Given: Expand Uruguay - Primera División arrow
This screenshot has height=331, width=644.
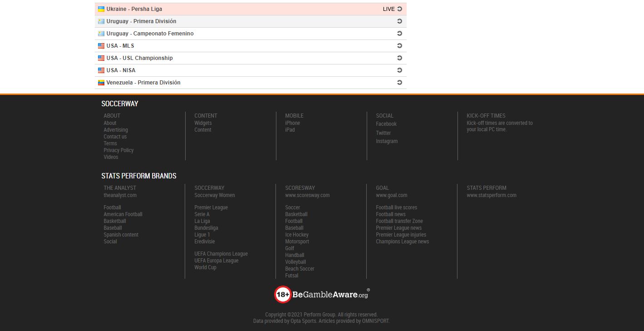Looking at the screenshot, I should pos(399,21).
